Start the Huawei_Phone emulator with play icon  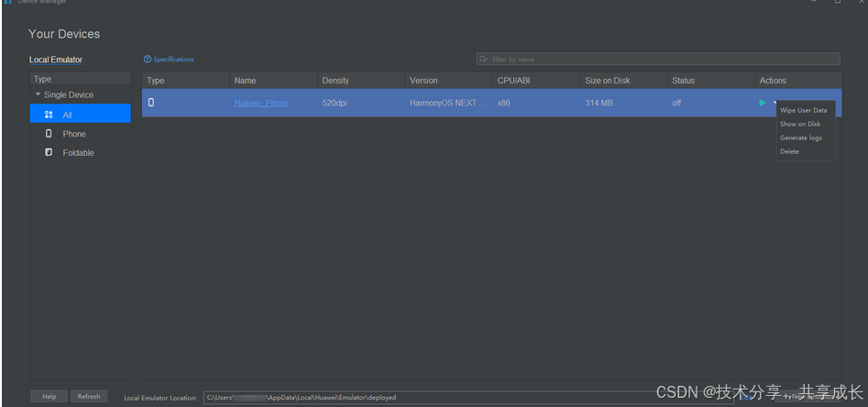pyautogui.click(x=763, y=103)
